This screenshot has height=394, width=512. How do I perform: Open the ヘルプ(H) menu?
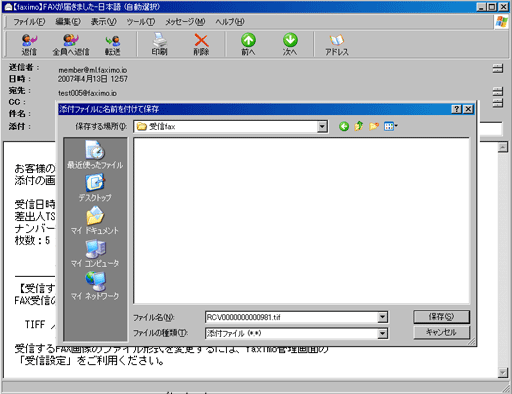pos(230,22)
